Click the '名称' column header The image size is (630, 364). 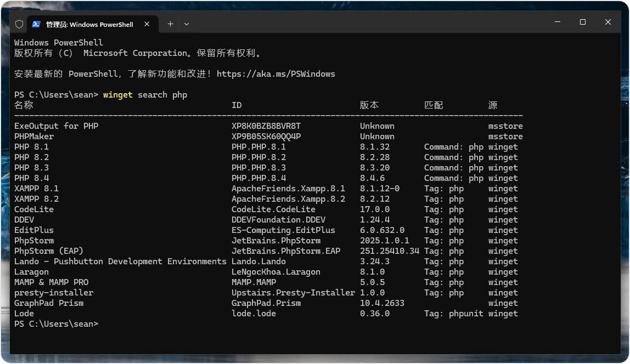tap(24, 105)
